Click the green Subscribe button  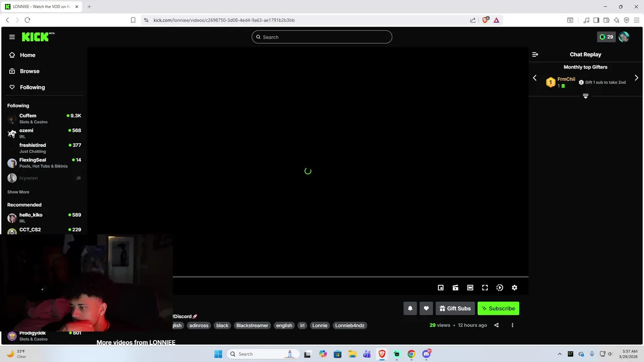(499, 308)
